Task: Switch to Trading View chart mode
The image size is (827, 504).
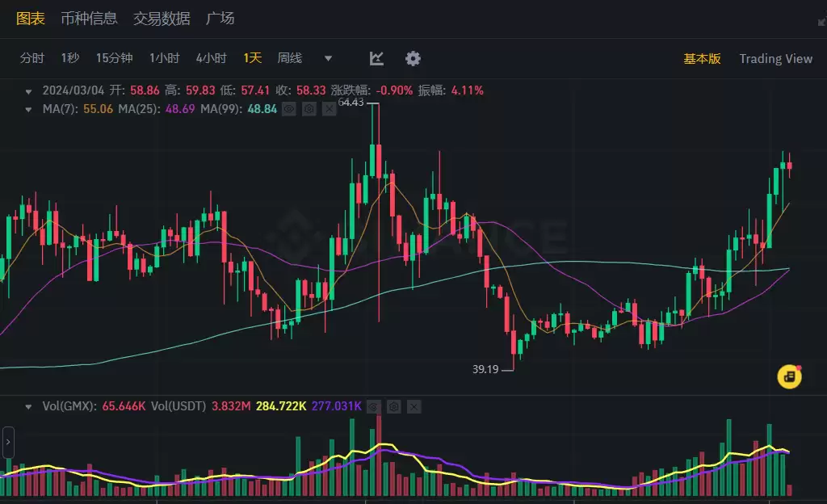Action: 775,58
